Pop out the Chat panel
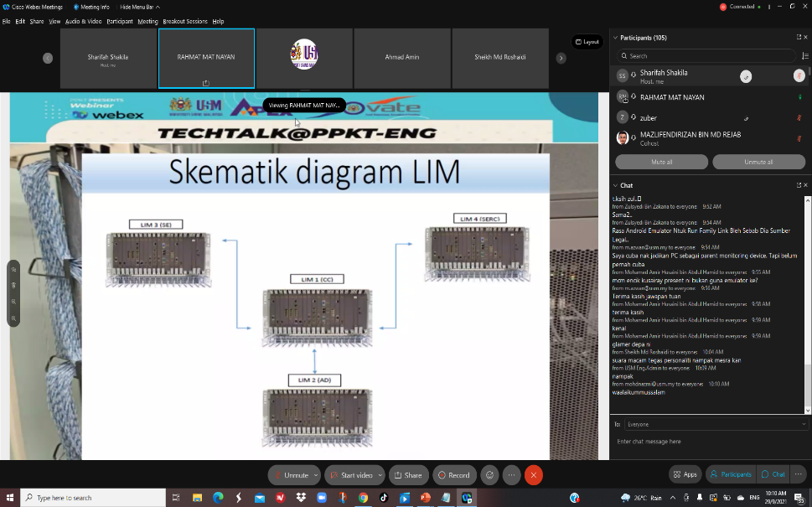Image resolution: width=812 pixels, height=507 pixels. pos(799,185)
